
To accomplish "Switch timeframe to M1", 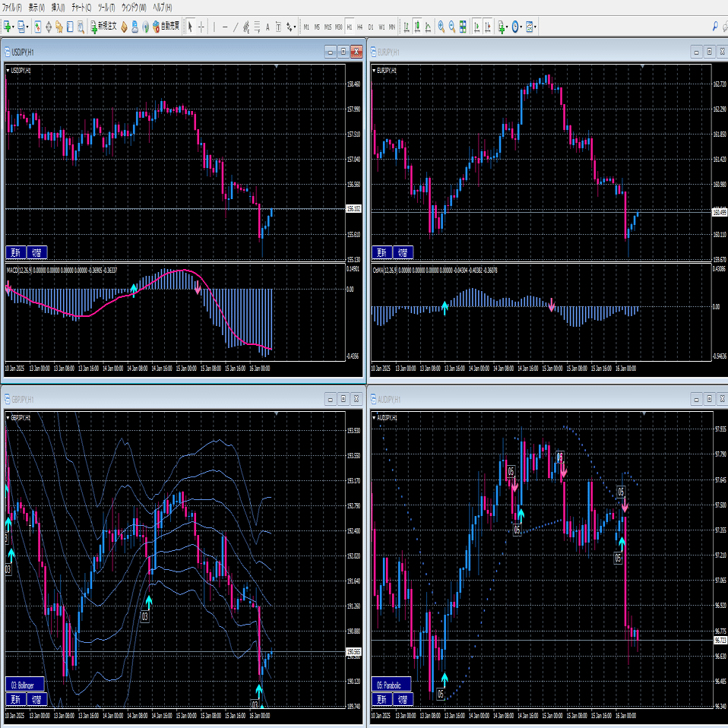I will [306, 27].
